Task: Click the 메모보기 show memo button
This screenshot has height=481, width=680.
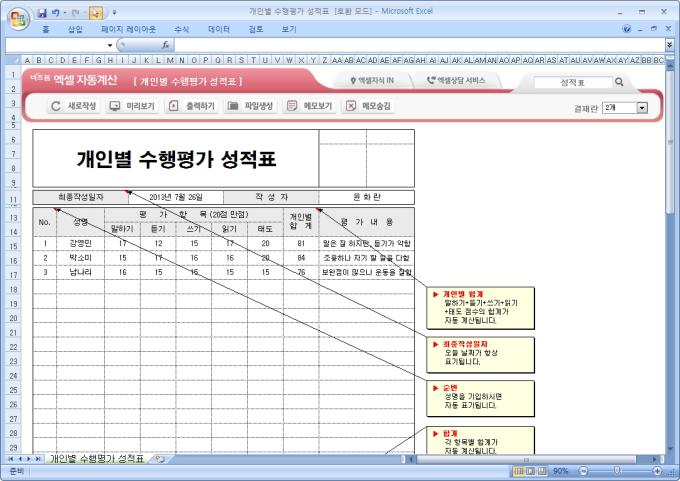Action: (x=309, y=105)
